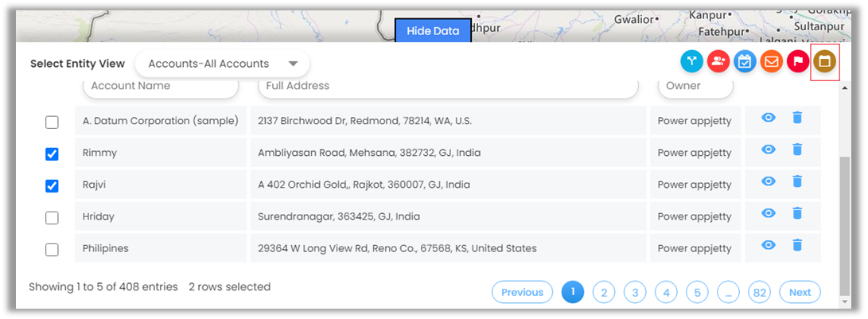View the A. Datum Corporation record
This screenshot has width=868, height=319.
(x=769, y=119)
